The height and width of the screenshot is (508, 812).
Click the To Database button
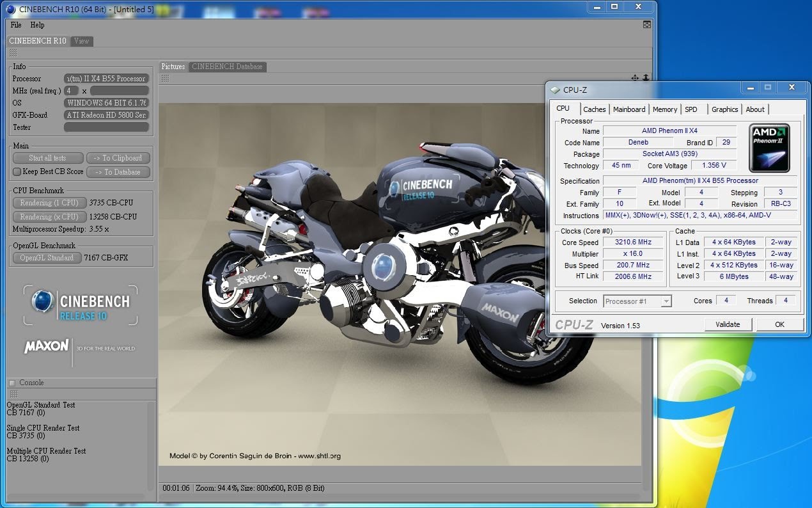pos(118,171)
